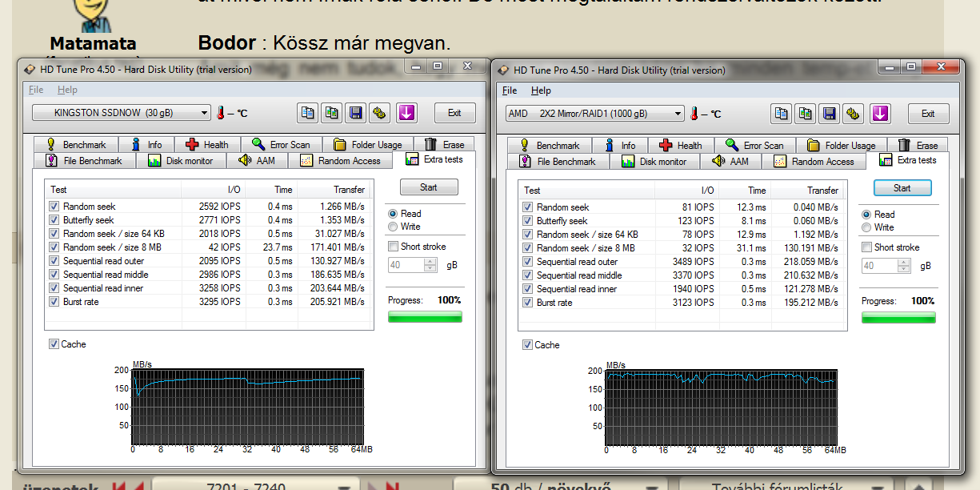This screenshot has height=490, width=980.
Task: Open Folder Usage tab in KINGSTON window
Action: coord(368,145)
